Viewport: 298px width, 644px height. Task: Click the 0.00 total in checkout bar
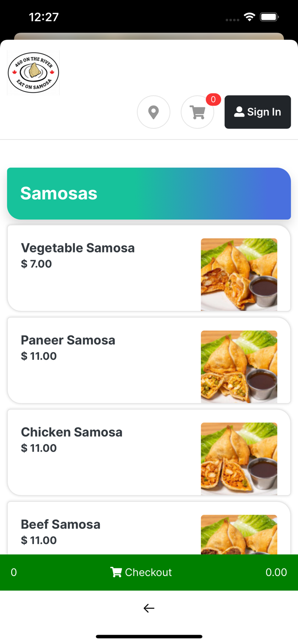(276, 572)
